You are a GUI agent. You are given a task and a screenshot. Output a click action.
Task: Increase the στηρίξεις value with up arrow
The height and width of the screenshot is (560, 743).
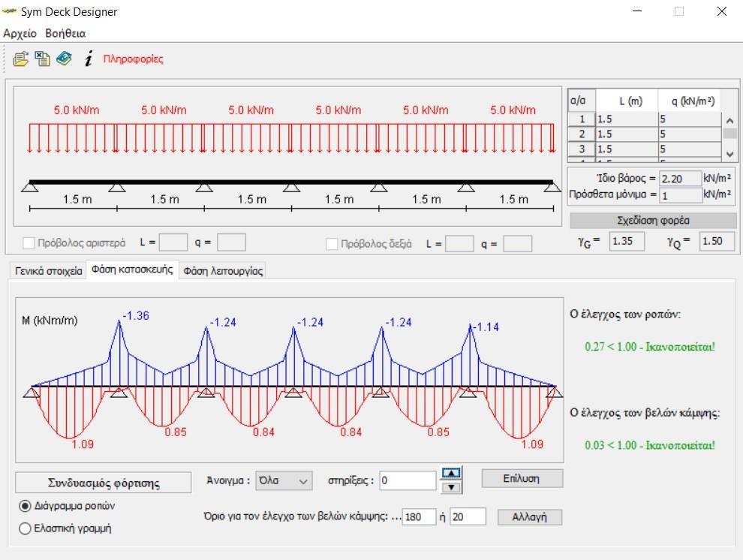click(452, 473)
